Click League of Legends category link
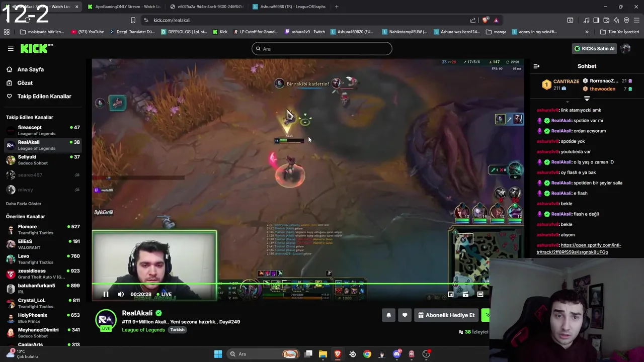 143,330
